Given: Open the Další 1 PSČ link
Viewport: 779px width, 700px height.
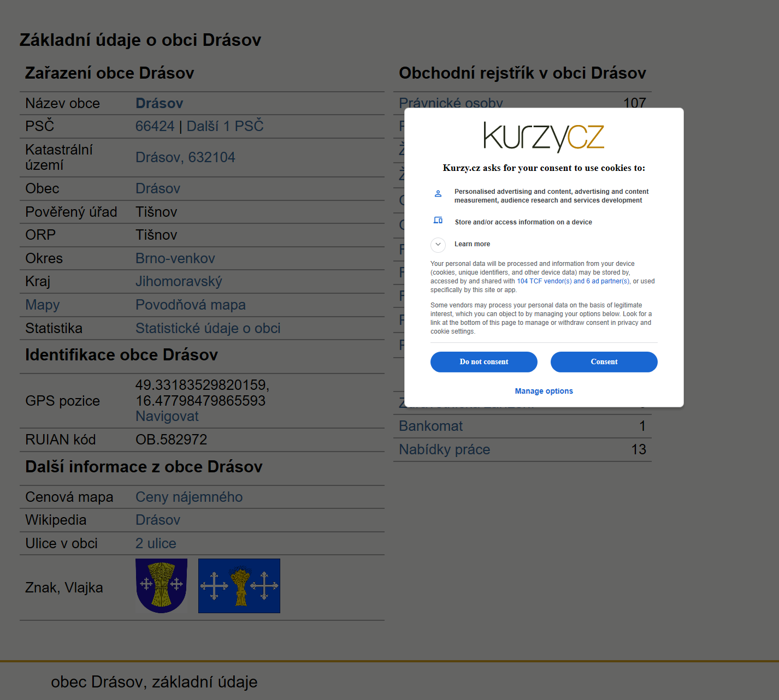Looking at the screenshot, I should [x=225, y=126].
